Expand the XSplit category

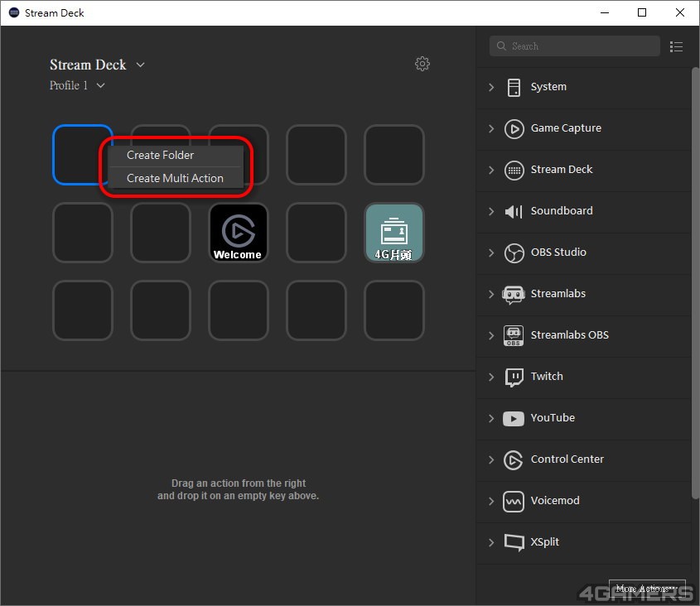491,542
